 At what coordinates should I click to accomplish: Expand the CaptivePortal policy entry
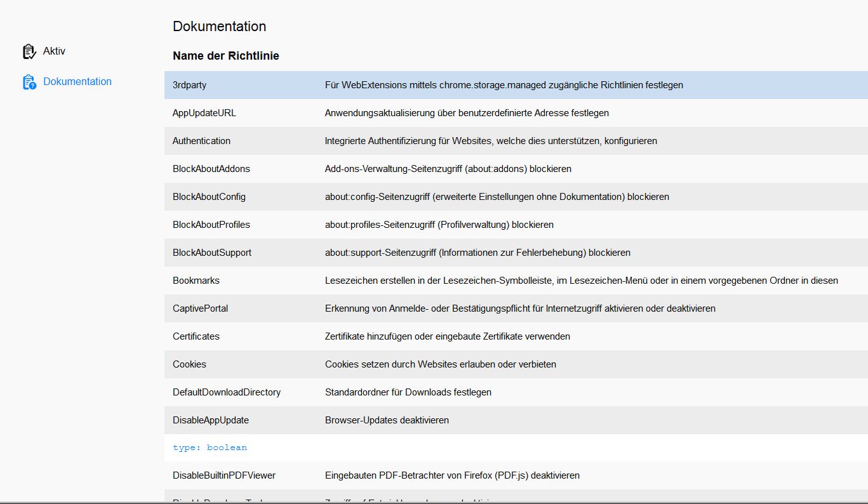pos(200,308)
